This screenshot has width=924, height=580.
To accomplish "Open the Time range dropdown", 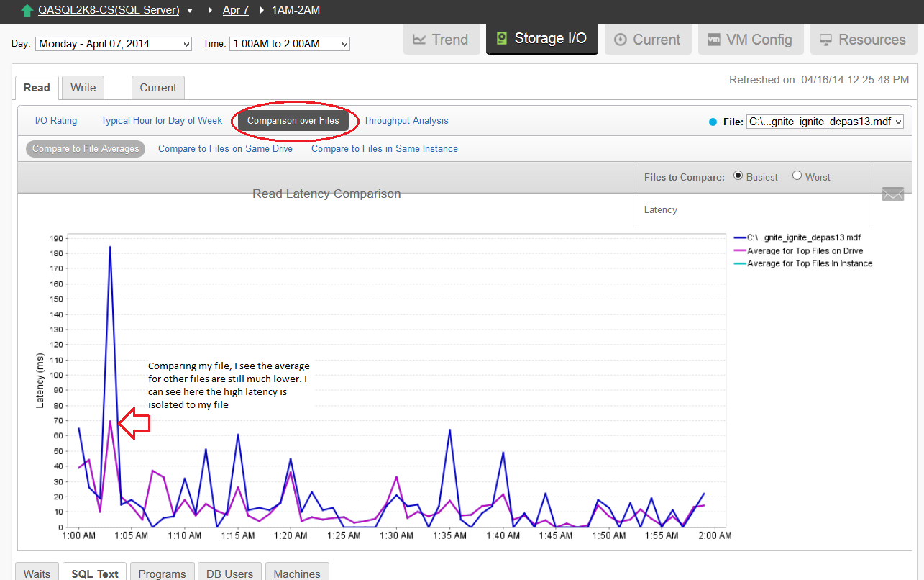I will click(x=290, y=44).
